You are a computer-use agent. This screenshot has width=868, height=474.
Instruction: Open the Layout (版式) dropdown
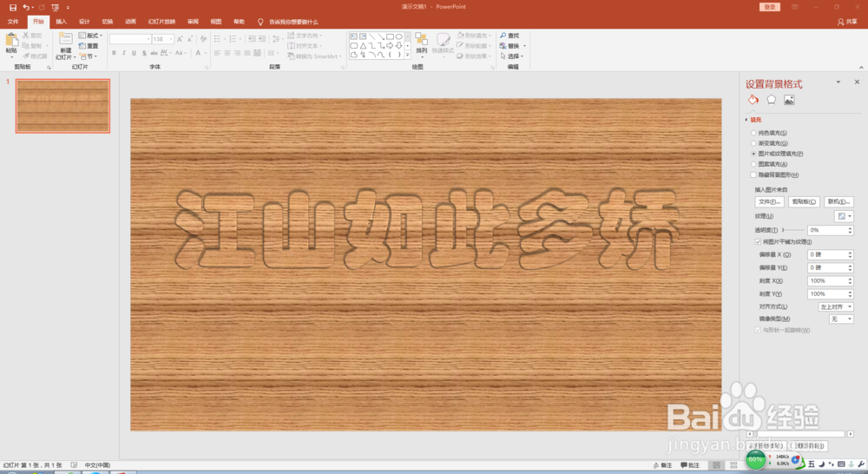click(x=91, y=36)
